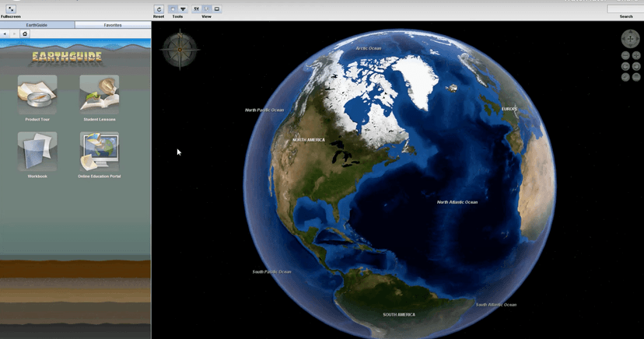Click the tilt down button

click(636, 77)
